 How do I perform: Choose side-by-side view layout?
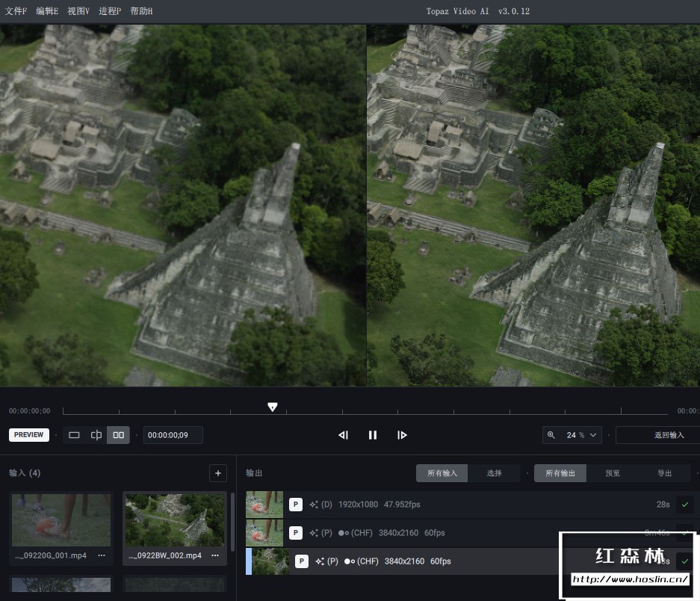click(x=118, y=435)
